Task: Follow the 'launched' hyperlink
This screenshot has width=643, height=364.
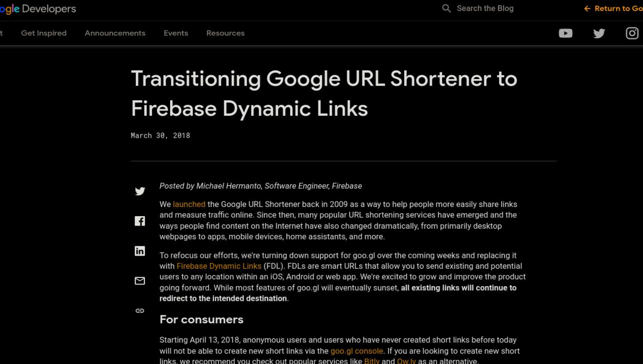Action: pos(189,204)
